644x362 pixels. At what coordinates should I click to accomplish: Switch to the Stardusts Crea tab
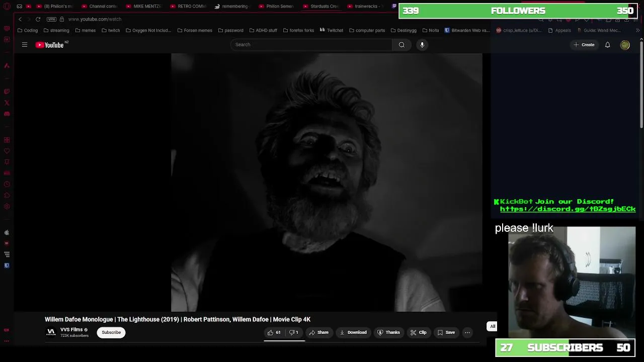320,7
